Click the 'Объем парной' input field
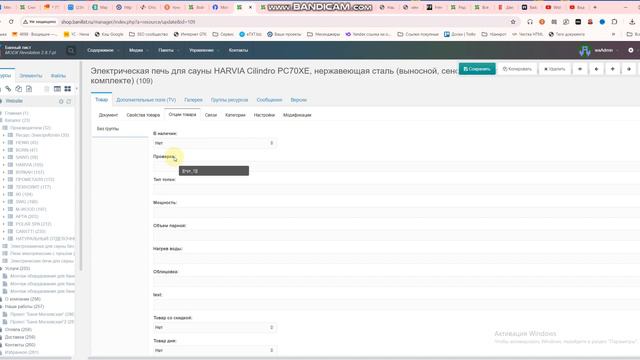The height and width of the screenshot is (360, 640). (x=396, y=236)
